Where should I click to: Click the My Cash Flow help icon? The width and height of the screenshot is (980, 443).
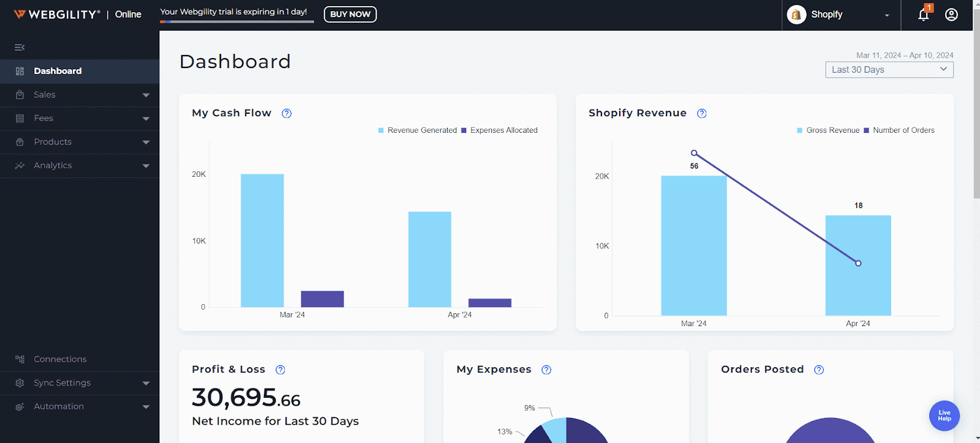pos(287,113)
